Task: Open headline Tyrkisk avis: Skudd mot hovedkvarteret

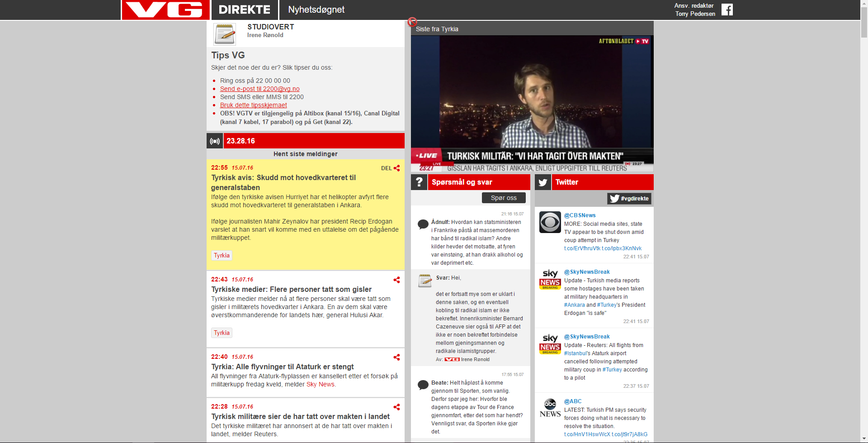Action: point(283,183)
